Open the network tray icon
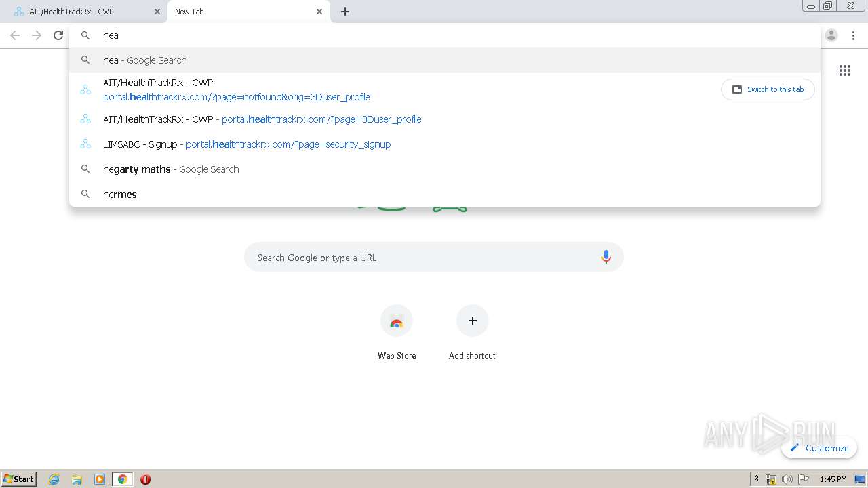 771,479
